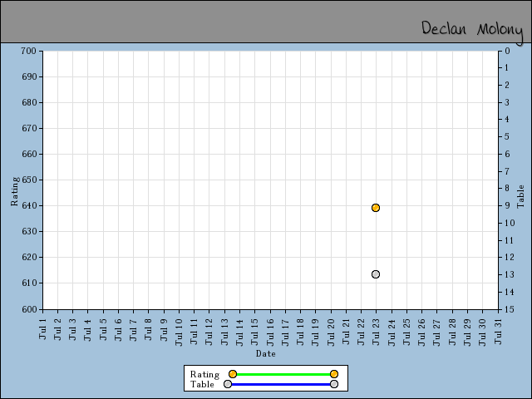The width and height of the screenshot is (532, 399).
Task: Click the left gray marker in legend
Action: click(228, 384)
